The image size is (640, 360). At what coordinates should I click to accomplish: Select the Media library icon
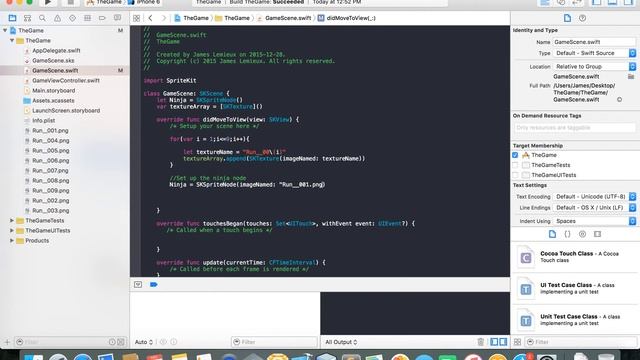[x=598, y=234]
